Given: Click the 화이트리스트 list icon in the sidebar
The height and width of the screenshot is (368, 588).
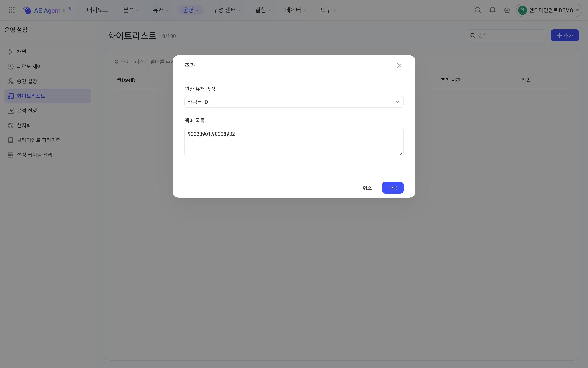Looking at the screenshot, I should coord(10,96).
